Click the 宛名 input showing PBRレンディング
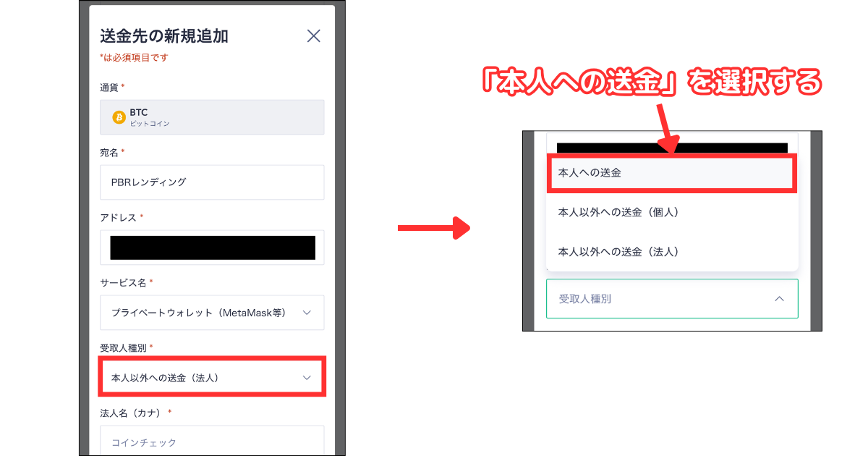The image size is (868, 456). [211, 182]
